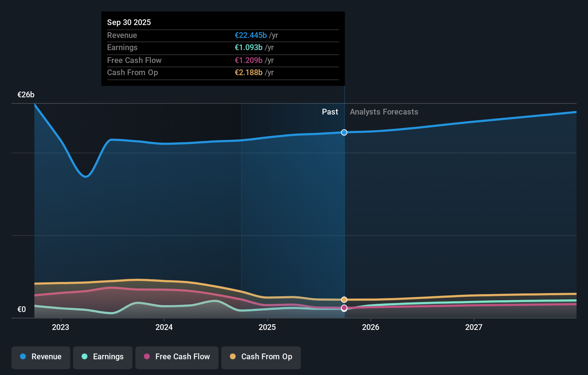Viewport: 588px width, 375px height.
Task: Hide the Free Cash Flow series
Action: [177, 357]
